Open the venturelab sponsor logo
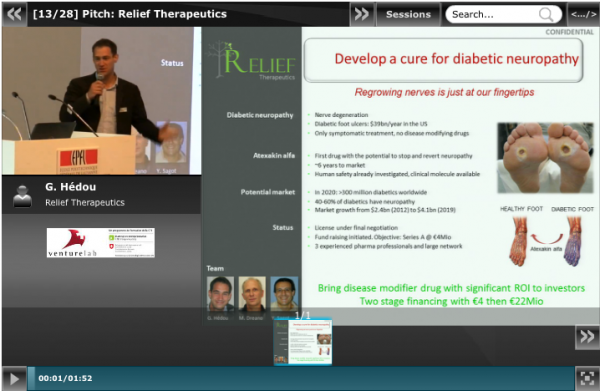This screenshot has width=600, height=391. 101,243
